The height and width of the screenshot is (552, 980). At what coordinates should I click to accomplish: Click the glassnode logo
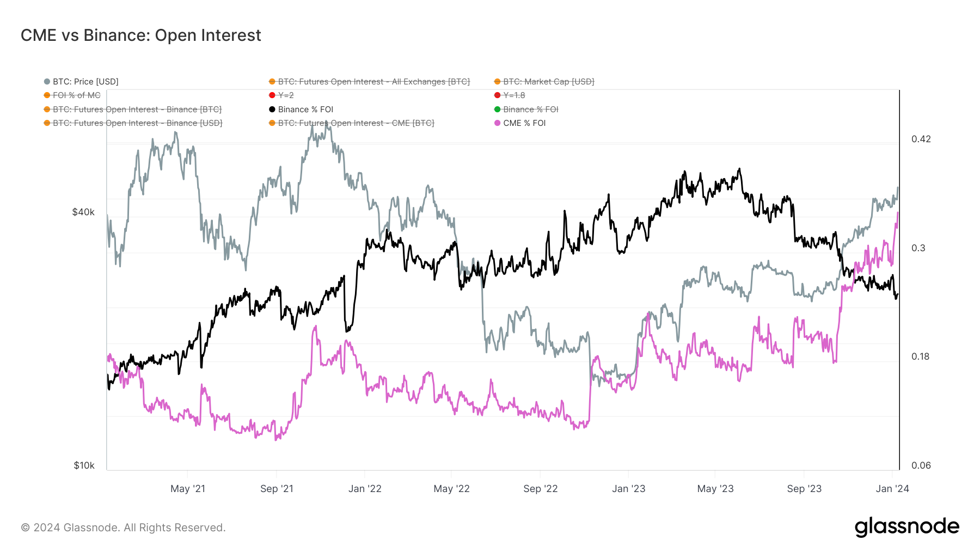(x=906, y=527)
